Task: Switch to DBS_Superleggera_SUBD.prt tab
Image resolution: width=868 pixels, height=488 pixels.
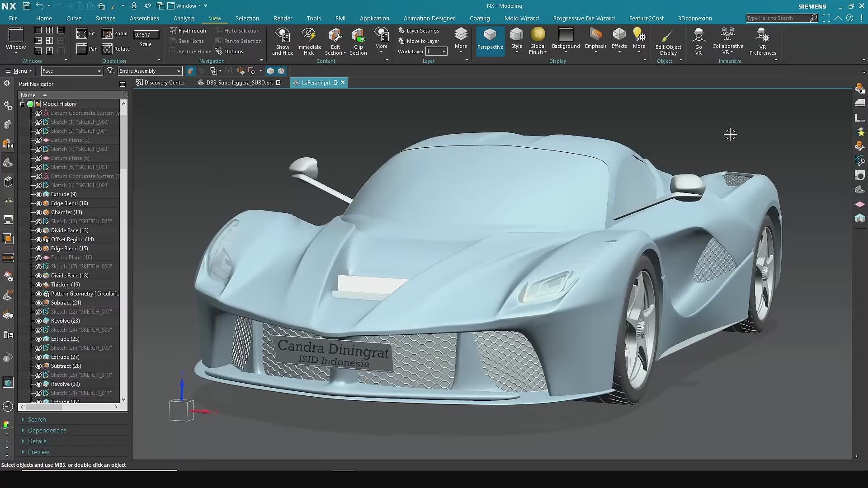Action: (239, 83)
